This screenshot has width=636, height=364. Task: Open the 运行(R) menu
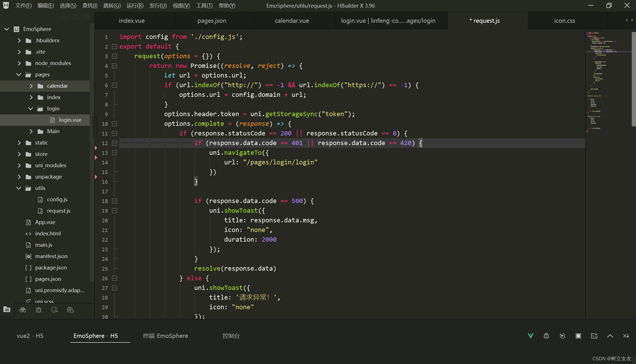coord(135,6)
